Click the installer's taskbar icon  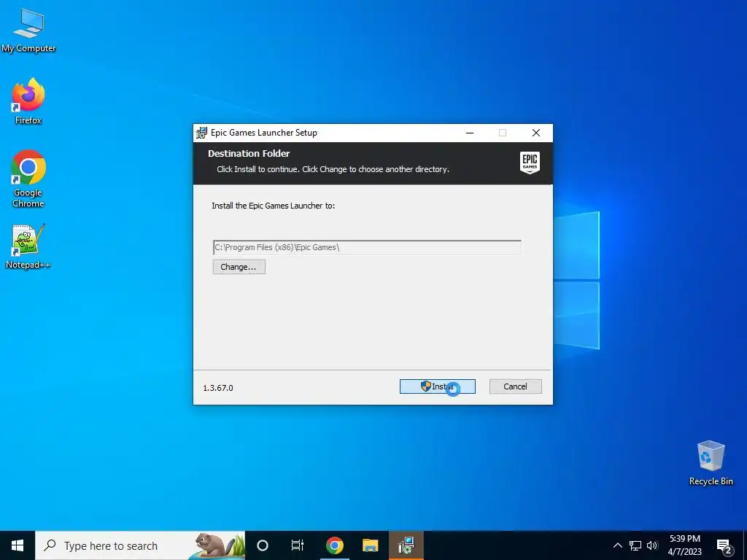click(406, 545)
